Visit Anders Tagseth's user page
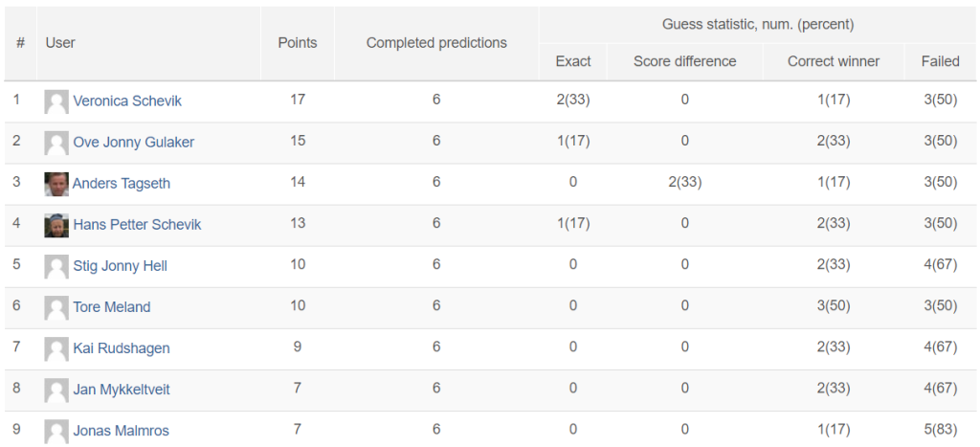Viewport: 980px width, 447px height. [122, 183]
